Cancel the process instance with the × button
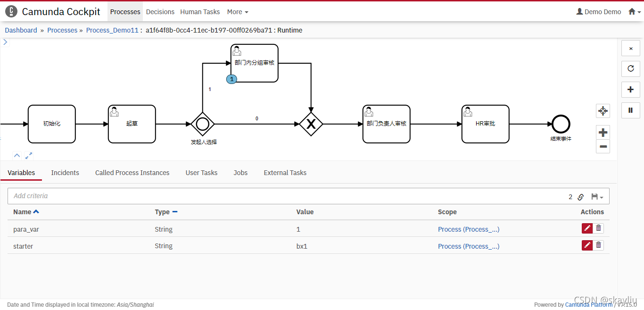 click(631, 49)
